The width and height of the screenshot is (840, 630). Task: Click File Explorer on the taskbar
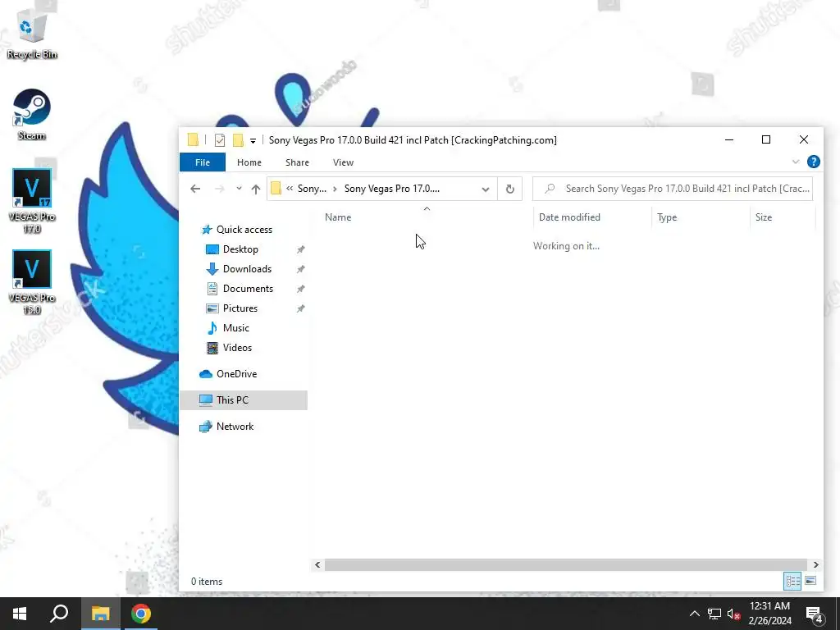pos(100,614)
